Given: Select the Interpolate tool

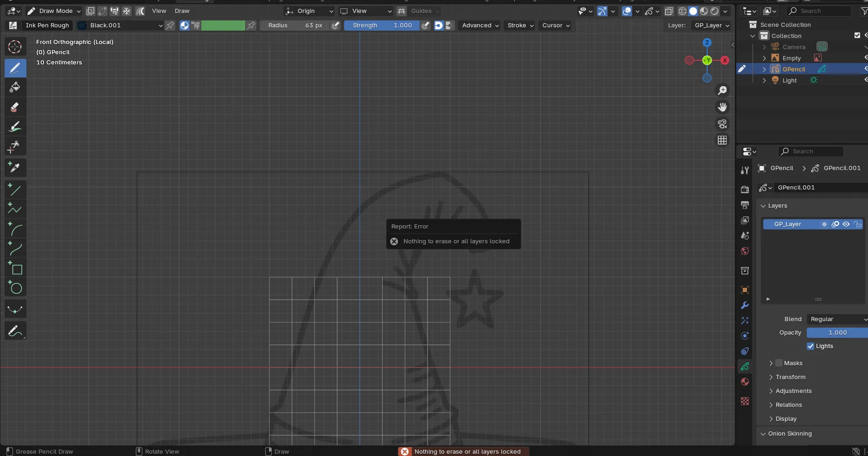Looking at the screenshot, I should click(x=15, y=310).
